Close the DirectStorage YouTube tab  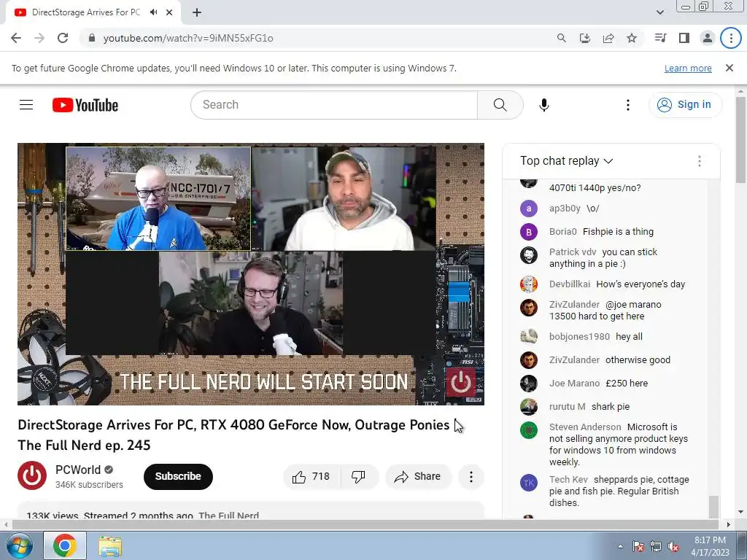pos(169,12)
